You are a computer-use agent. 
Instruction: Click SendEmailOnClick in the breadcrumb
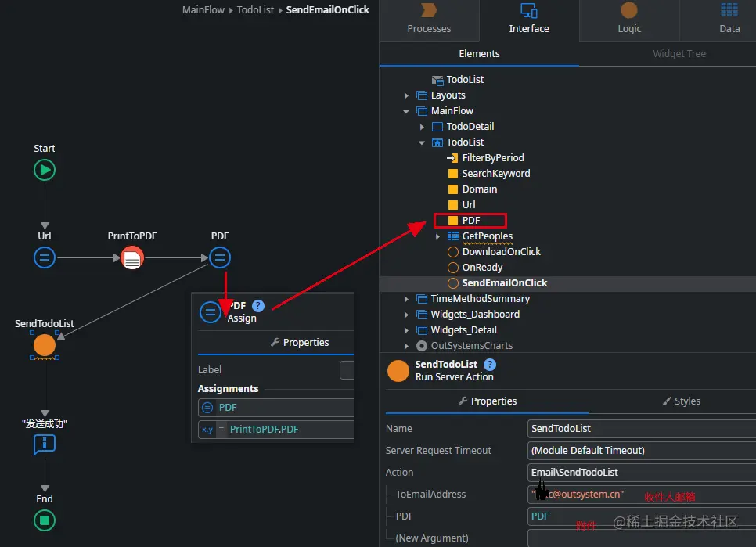pyautogui.click(x=328, y=9)
